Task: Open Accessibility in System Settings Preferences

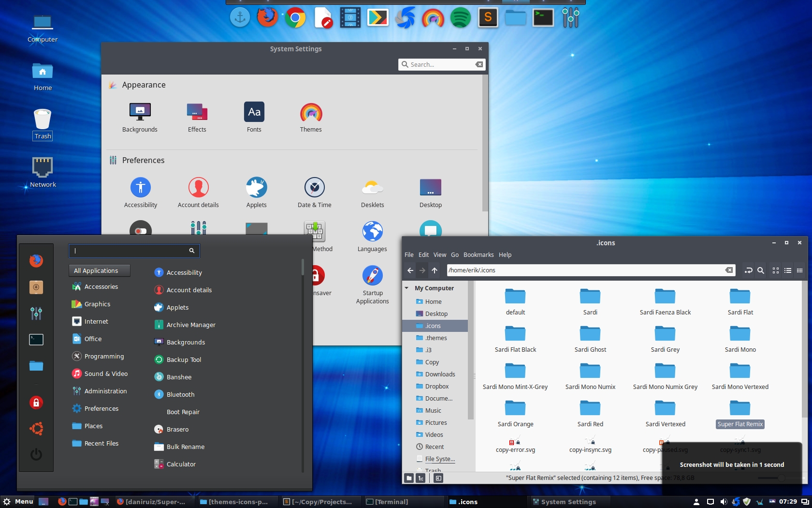Action: (x=140, y=193)
